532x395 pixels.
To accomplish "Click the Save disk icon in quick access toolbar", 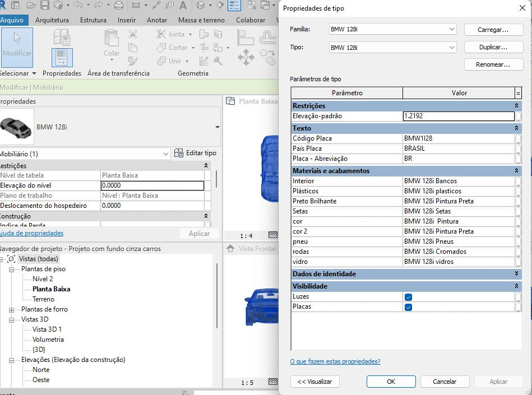I will 45,5.
